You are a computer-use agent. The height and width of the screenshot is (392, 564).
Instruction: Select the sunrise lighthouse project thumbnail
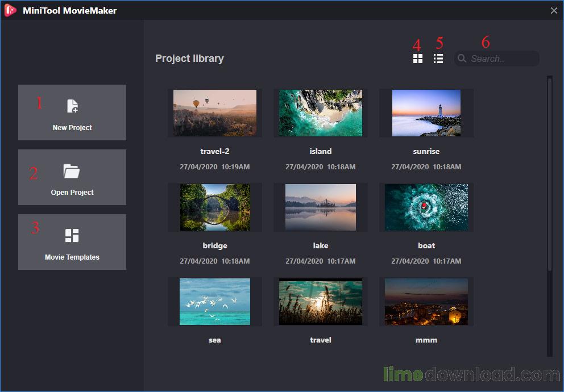pos(426,112)
